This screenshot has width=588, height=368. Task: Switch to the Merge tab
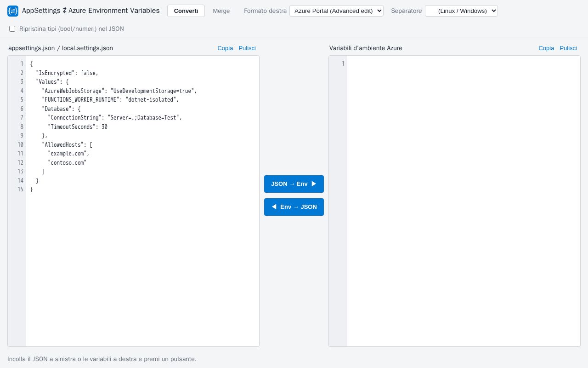tap(221, 11)
